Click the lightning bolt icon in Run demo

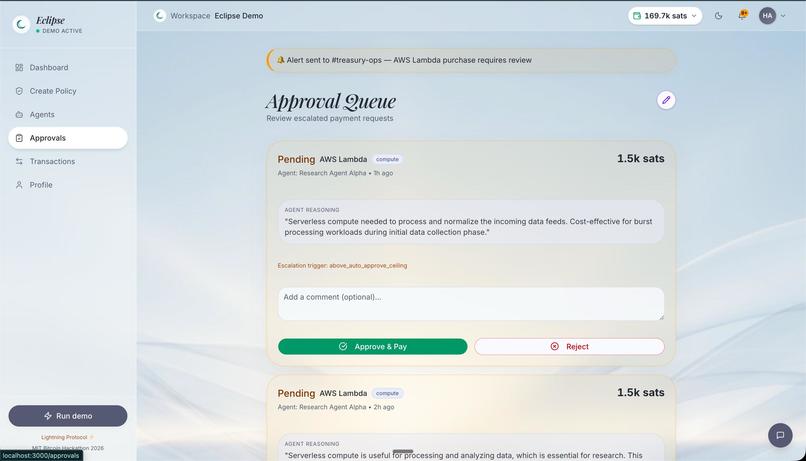(x=48, y=416)
